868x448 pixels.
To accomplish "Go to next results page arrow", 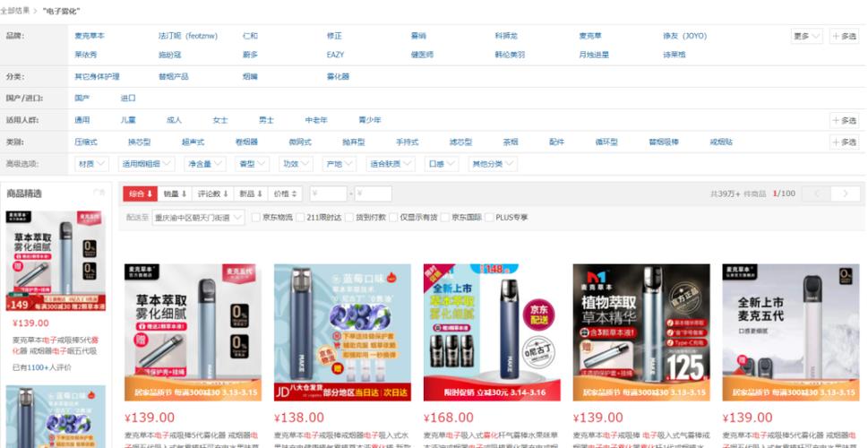I will (x=846, y=194).
